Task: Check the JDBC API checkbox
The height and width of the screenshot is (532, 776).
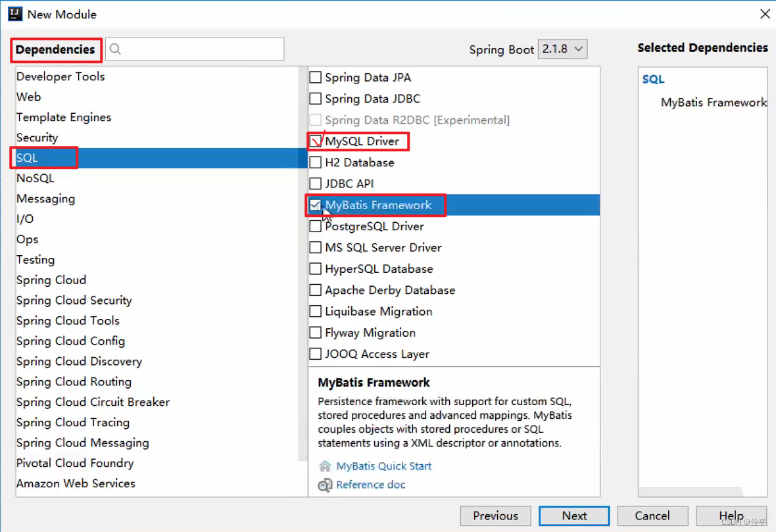Action: coord(315,183)
